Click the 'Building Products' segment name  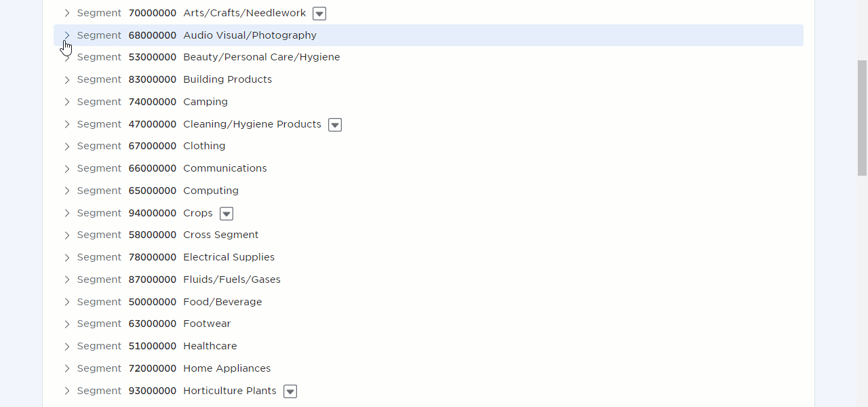[x=227, y=79]
